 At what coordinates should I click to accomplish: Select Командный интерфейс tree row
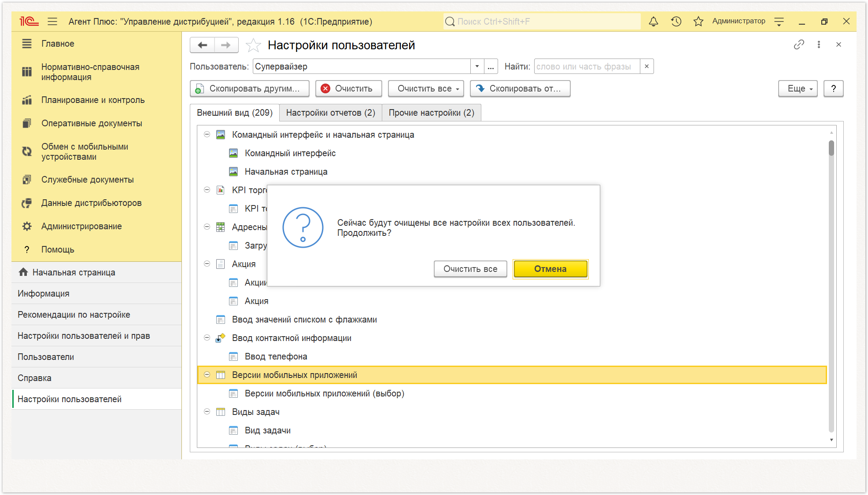512,153
